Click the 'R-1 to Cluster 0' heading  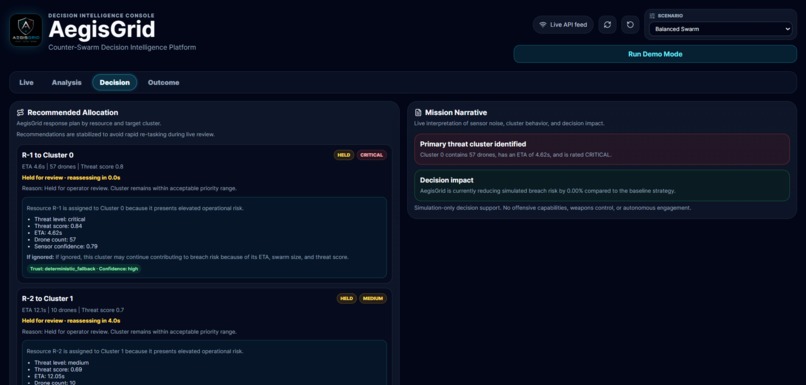click(48, 155)
